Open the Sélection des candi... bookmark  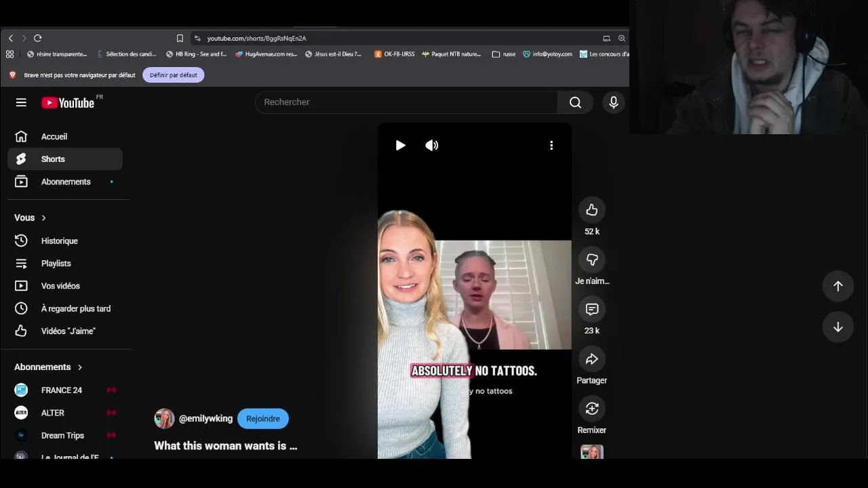[127, 54]
